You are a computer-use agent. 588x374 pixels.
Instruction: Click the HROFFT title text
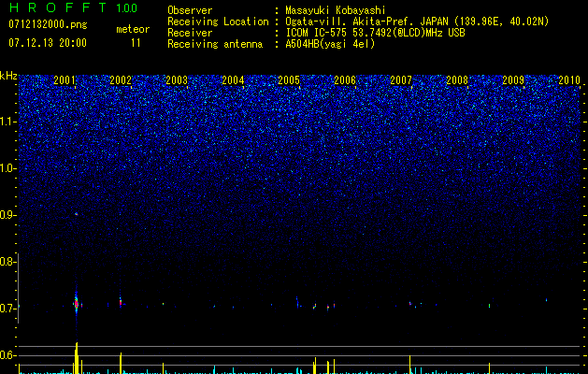[59, 7]
